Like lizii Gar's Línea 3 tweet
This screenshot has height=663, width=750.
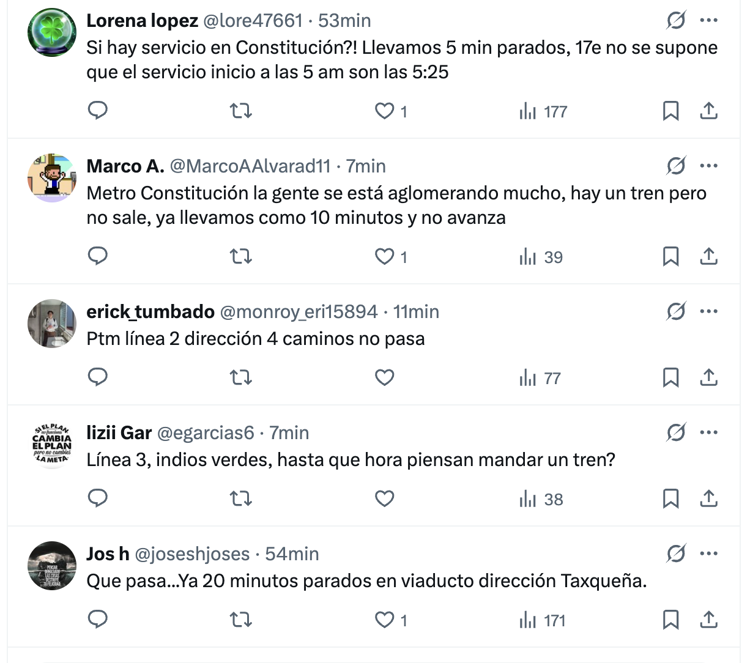(x=385, y=498)
